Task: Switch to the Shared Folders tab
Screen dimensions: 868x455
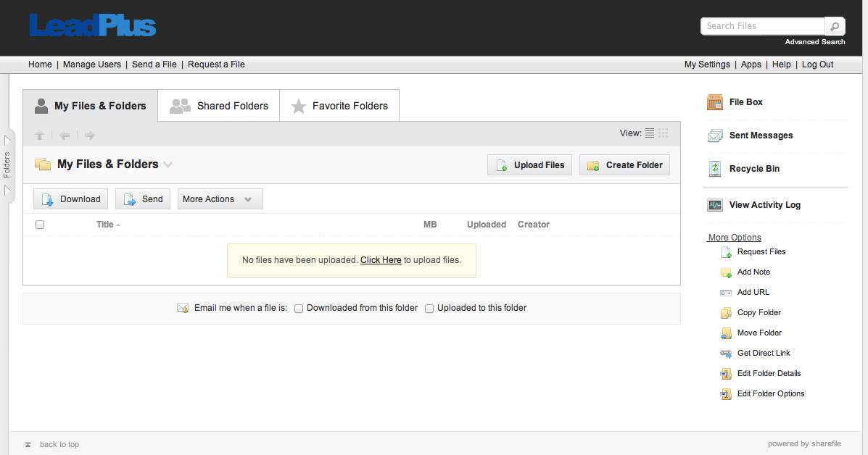Action: point(219,106)
